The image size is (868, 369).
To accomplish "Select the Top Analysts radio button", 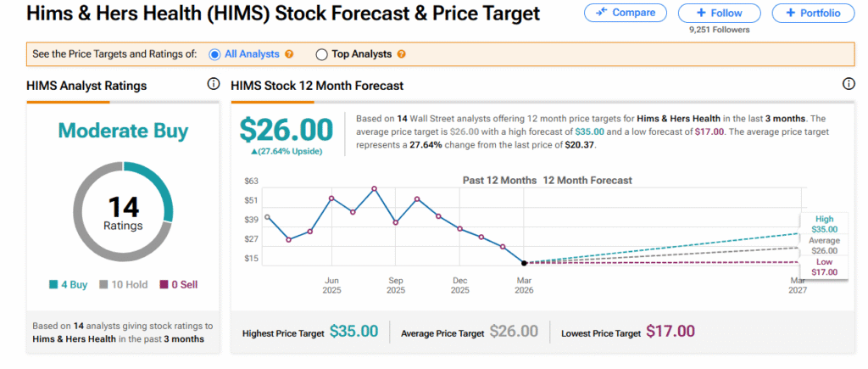I will click(x=321, y=54).
